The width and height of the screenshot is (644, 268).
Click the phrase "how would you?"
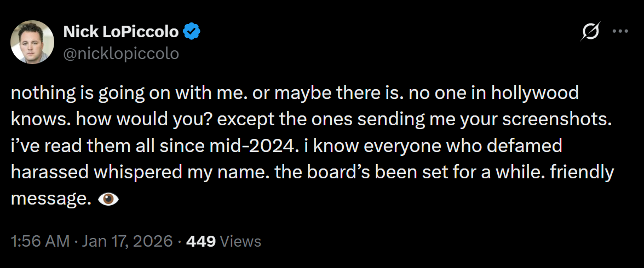[114, 119]
